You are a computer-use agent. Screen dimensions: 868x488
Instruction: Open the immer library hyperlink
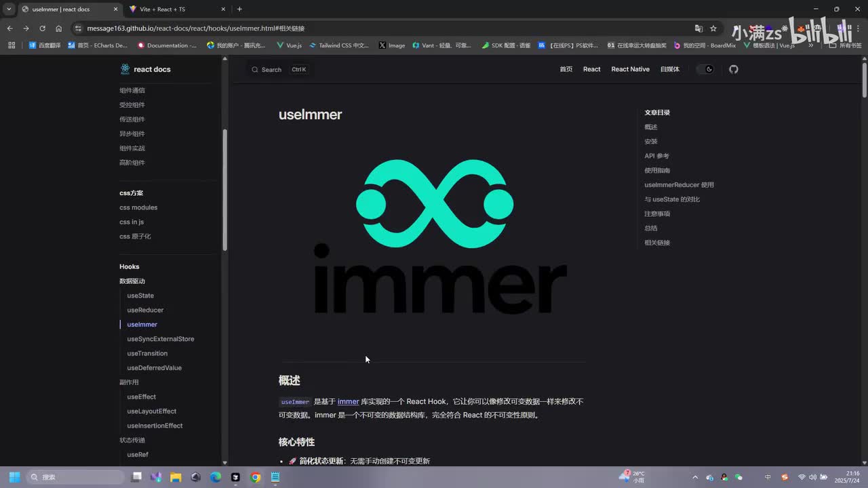pyautogui.click(x=349, y=402)
